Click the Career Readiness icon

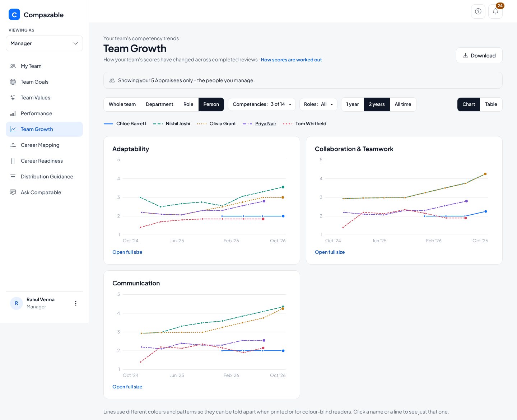pos(13,161)
